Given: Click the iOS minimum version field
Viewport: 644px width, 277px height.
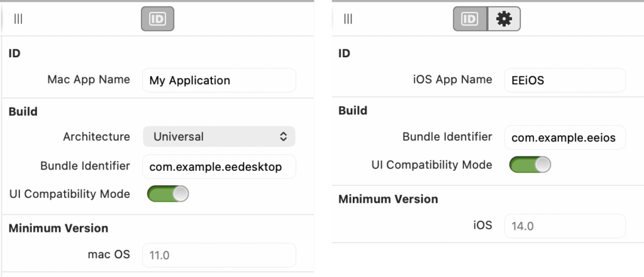Looking at the screenshot, I should (565, 225).
